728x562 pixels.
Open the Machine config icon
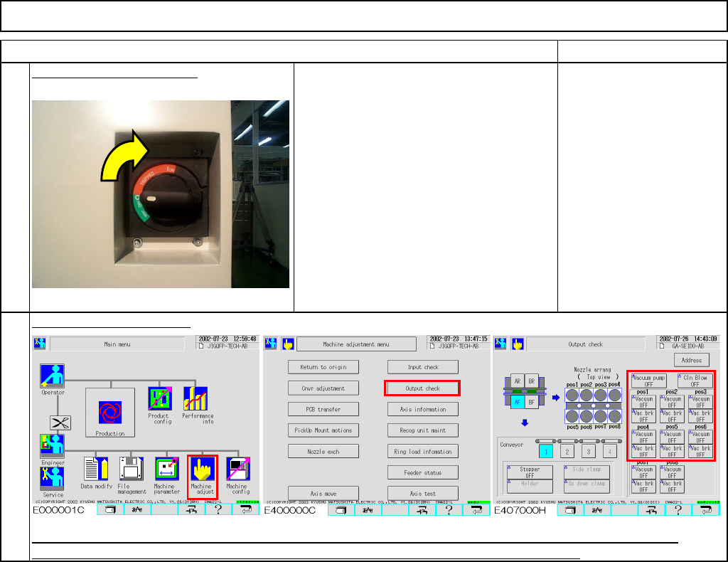tap(238, 469)
